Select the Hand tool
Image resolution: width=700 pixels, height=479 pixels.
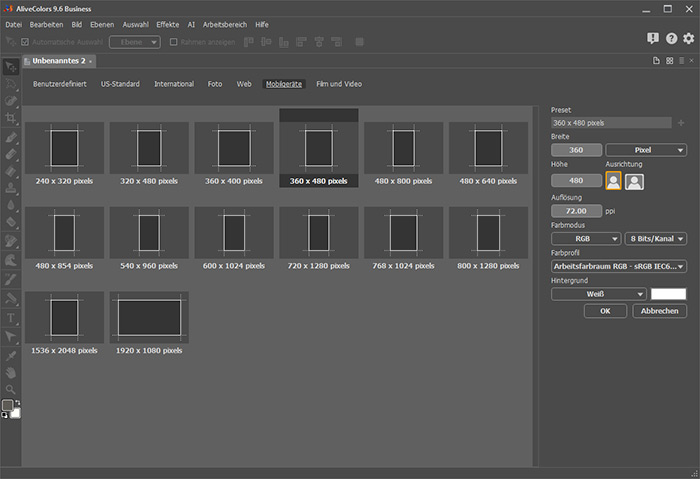coord(11,373)
